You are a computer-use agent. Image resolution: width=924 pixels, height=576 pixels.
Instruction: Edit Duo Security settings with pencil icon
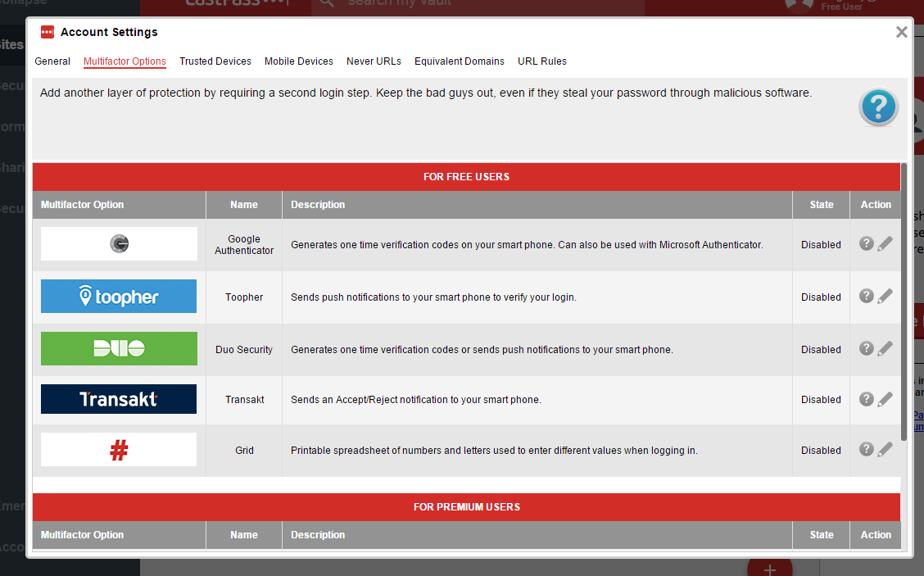tap(885, 348)
